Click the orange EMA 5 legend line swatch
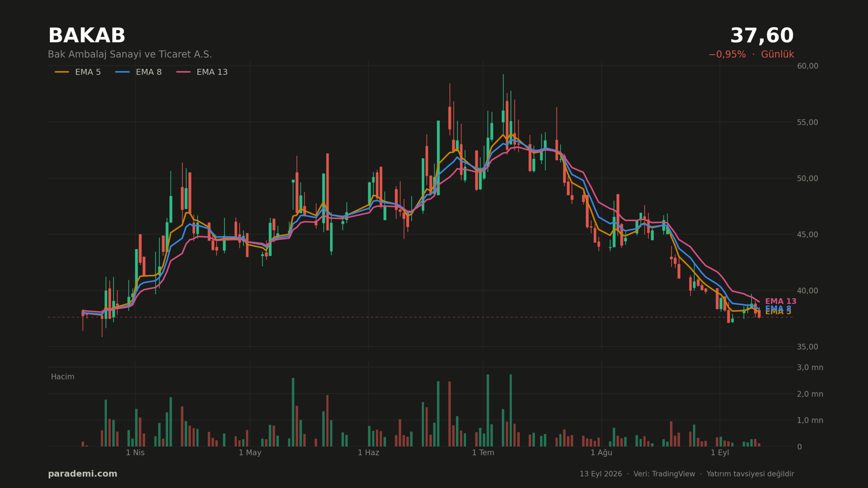This screenshot has width=868, height=488. 62,72
